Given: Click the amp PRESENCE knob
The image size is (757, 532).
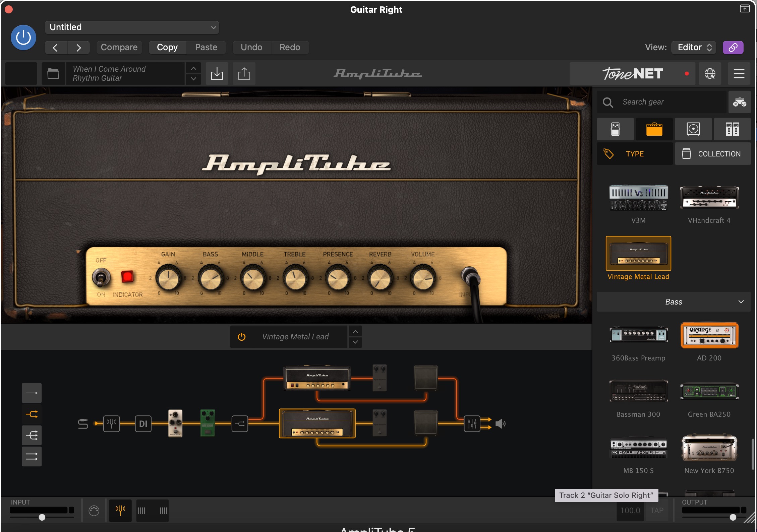Looking at the screenshot, I should tap(338, 278).
